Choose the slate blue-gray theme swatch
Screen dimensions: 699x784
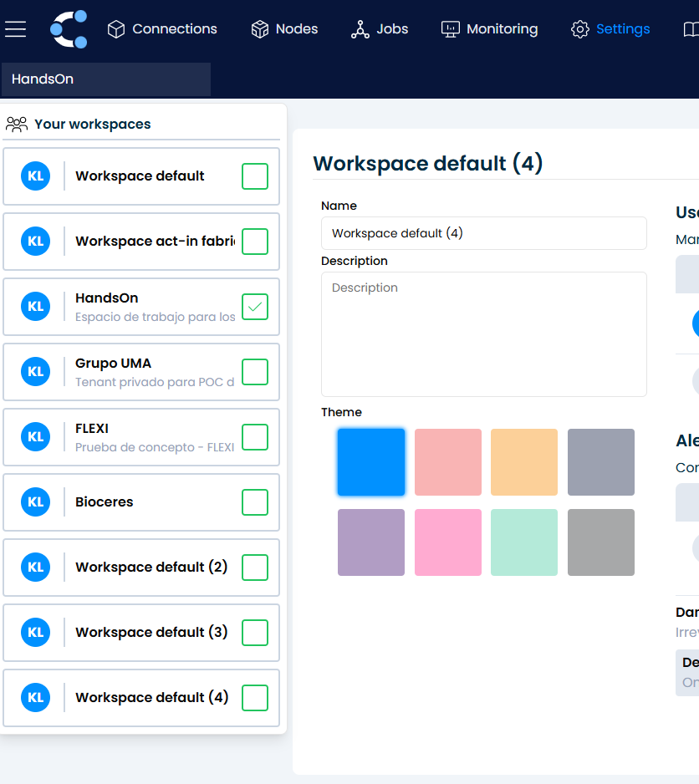pyautogui.click(x=601, y=462)
